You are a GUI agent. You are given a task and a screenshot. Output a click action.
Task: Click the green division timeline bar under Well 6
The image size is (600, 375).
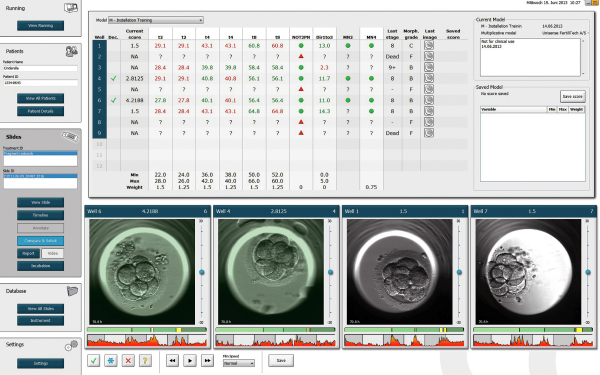click(x=147, y=329)
